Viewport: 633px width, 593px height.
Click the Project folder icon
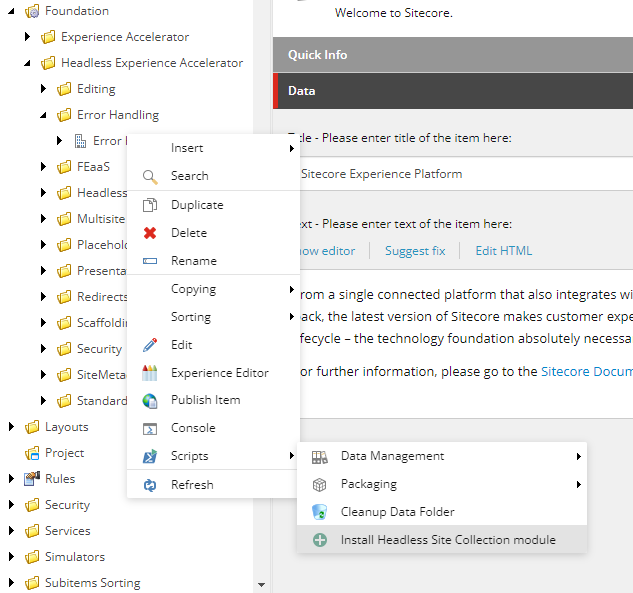click(x=32, y=453)
